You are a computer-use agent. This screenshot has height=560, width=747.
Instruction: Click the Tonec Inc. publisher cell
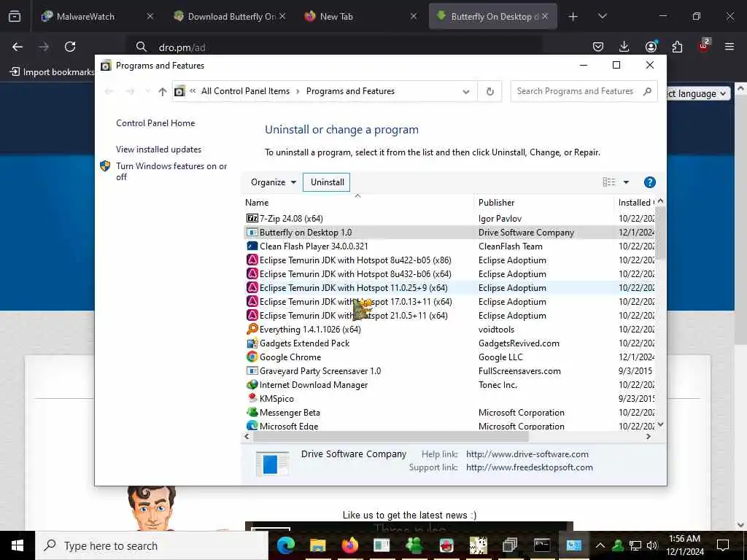click(x=498, y=384)
